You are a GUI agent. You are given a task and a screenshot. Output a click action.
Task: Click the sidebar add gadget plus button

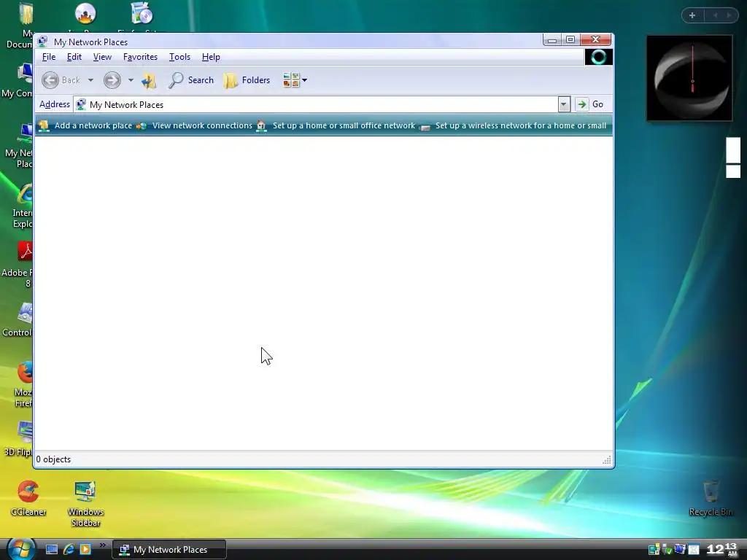[x=692, y=15]
